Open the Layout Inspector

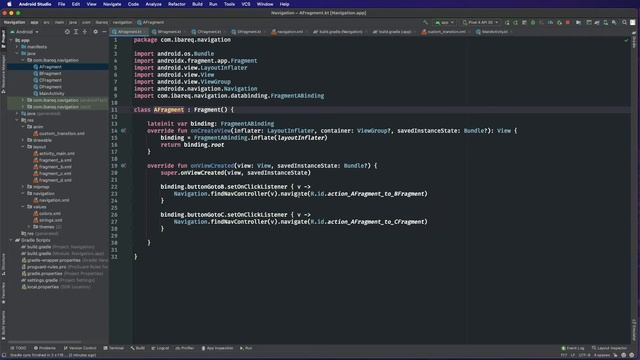(x=609, y=348)
